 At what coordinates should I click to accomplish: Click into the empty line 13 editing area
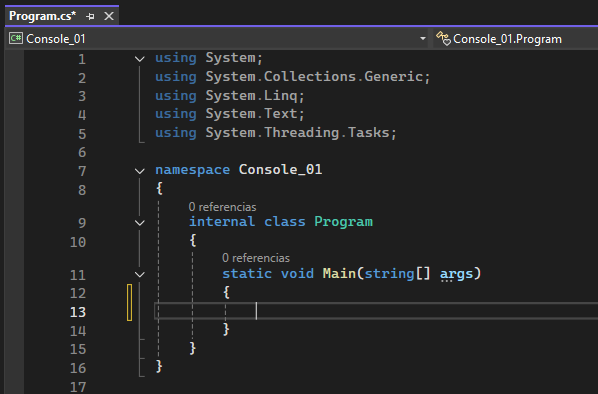[376, 311]
